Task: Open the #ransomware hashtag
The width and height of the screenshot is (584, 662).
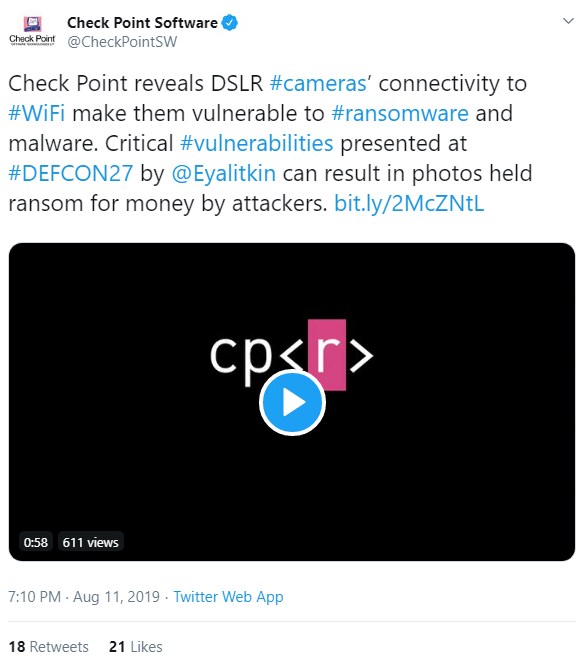Action: [400, 113]
